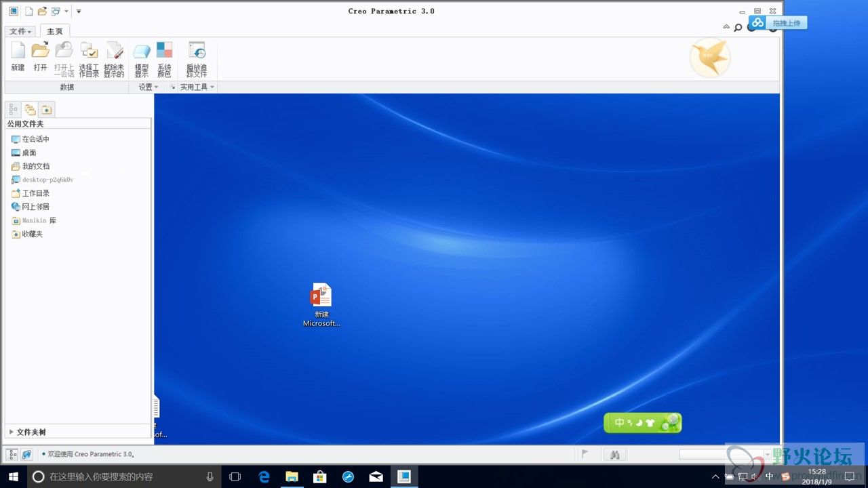Open the Windows Start menu

13,476
